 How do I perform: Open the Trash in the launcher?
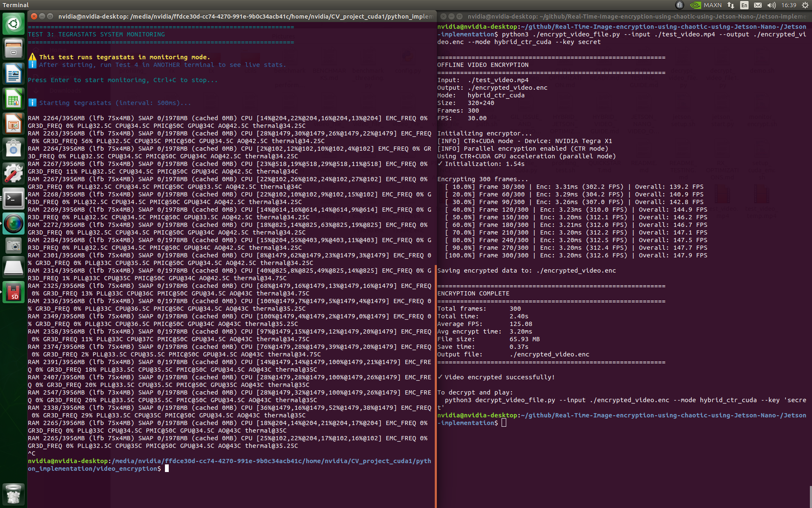coord(14,494)
